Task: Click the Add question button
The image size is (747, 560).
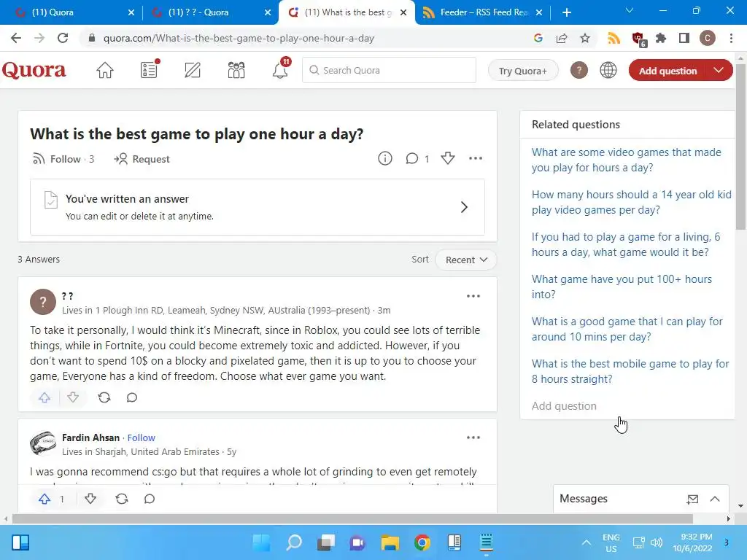Action: (667, 71)
